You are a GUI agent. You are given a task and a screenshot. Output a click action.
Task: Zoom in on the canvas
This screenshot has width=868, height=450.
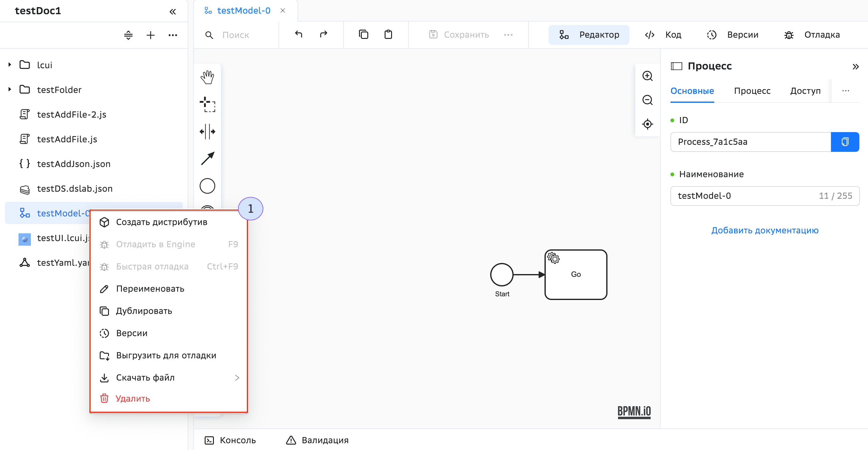click(x=647, y=76)
